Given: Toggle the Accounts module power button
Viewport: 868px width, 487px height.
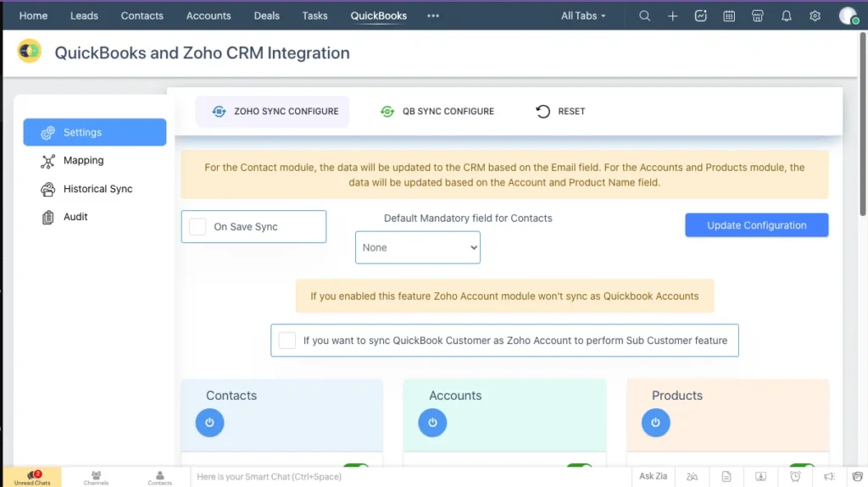Looking at the screenshot, I should [x=432, y=423].
